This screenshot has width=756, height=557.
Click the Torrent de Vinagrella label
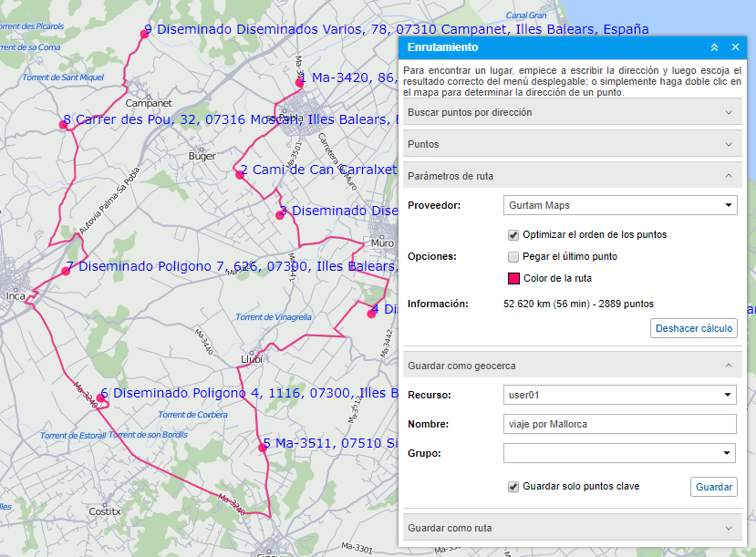click(274, 316)
